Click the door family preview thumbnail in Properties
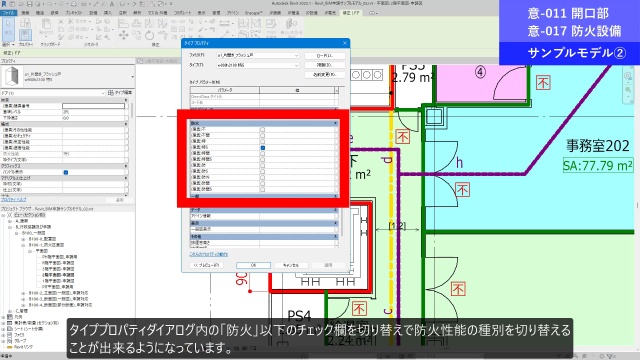The height and width of the screenshot is (360, 640). point(11,76)
